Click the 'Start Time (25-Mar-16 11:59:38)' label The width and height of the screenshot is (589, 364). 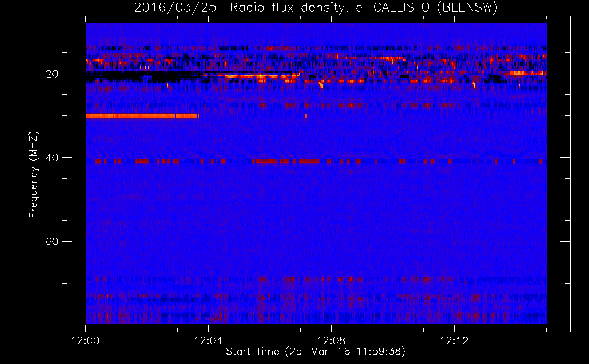tap(316, 351)
